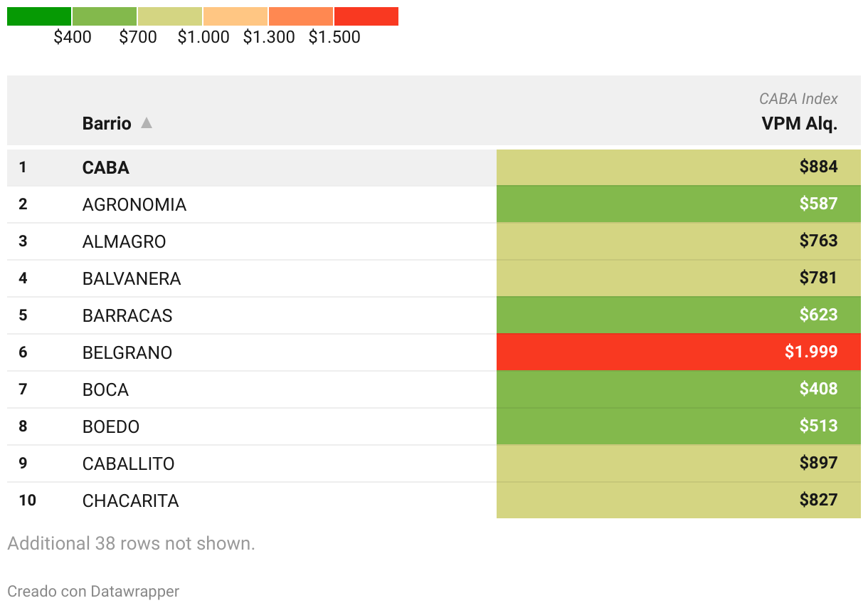Select the light green legend swatch

pos(105,16)
